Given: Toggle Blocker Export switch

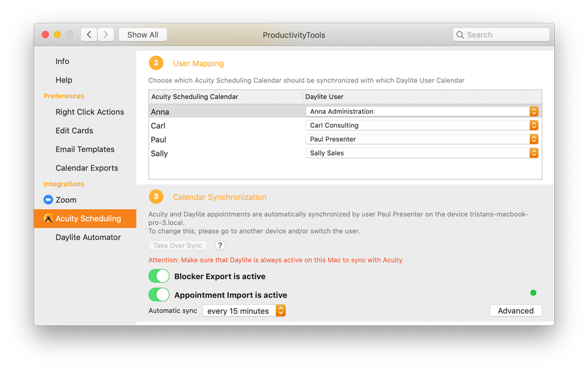Looking at the screenshot, I should (x=158, y=276).
